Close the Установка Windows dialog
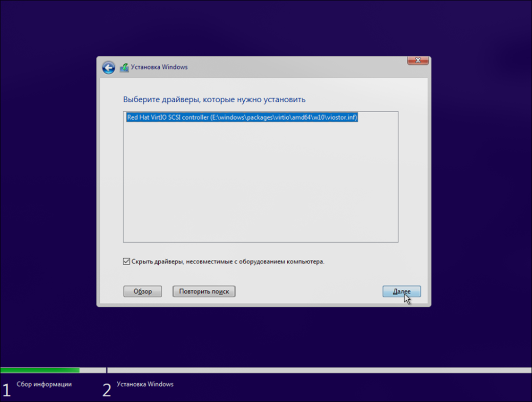532x402 pixels. 418,60
